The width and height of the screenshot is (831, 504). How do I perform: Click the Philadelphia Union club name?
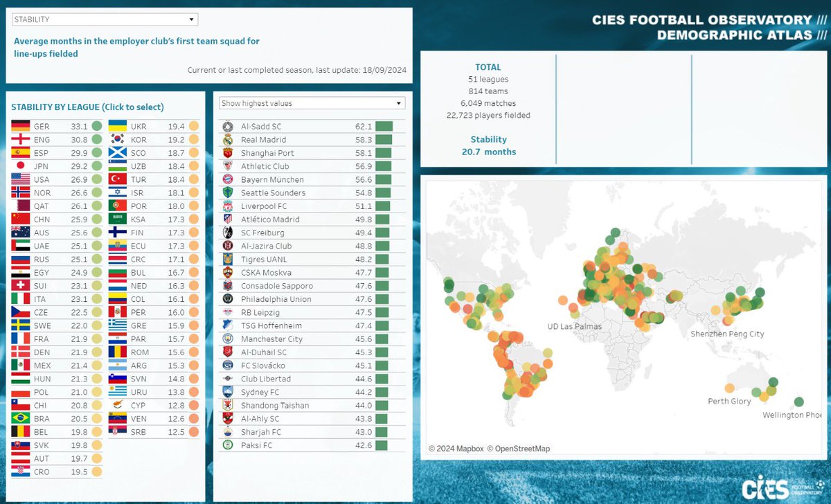pos(276,299)
